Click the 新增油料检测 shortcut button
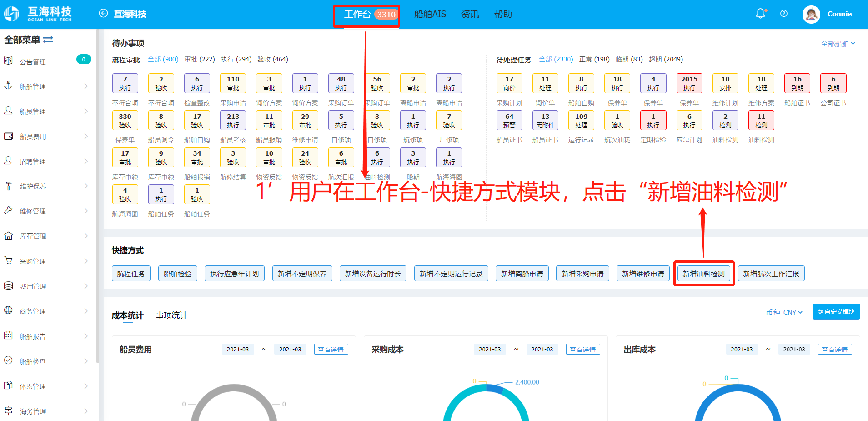This screenshot has height=421, width=868. [704, 274]
